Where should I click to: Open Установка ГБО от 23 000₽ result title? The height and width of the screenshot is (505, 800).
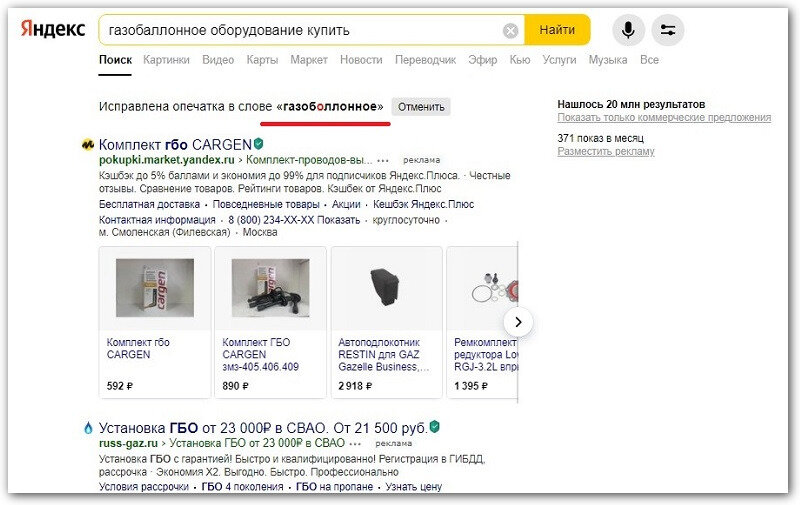point(263,427)
